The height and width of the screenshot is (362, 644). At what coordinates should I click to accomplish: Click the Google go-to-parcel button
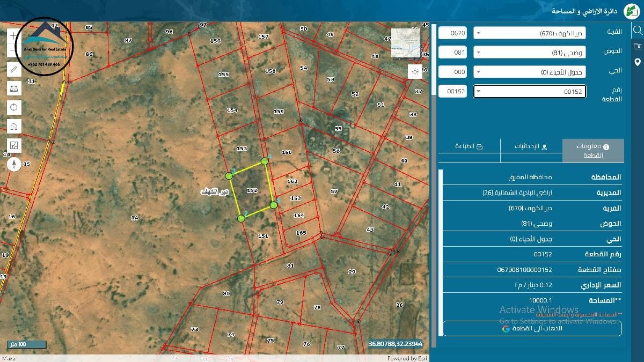pos(532,328)
